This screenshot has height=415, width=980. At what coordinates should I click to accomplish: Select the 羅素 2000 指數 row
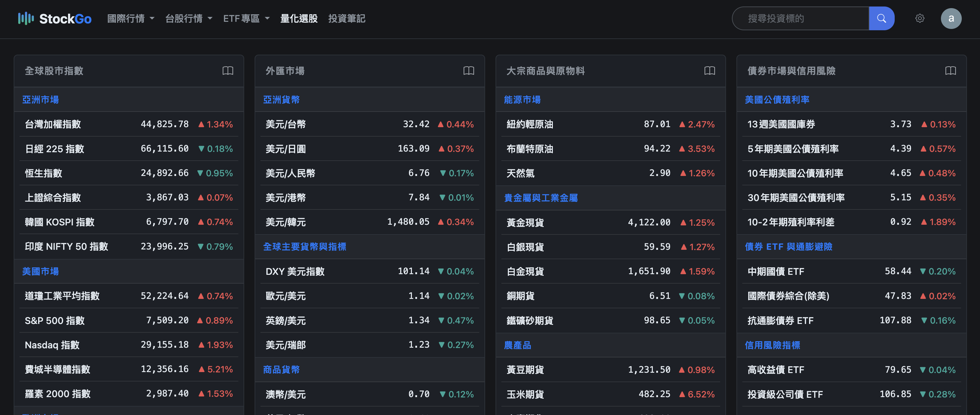coord(129,394)
